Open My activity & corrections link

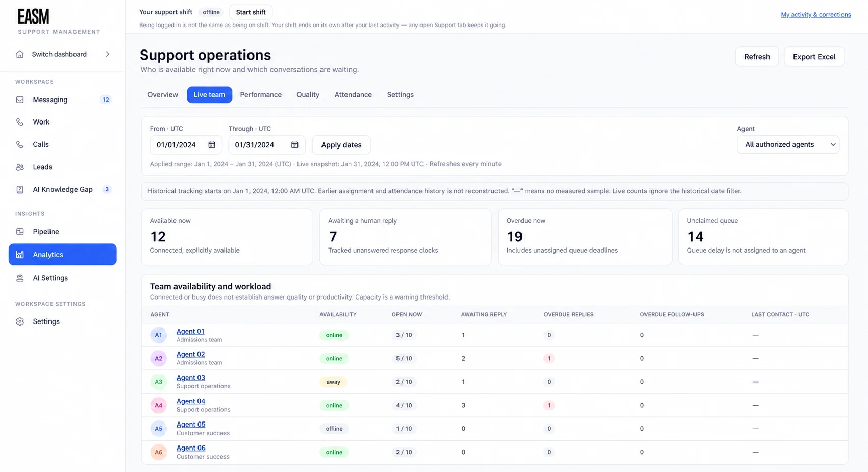(x=815, y=15)
